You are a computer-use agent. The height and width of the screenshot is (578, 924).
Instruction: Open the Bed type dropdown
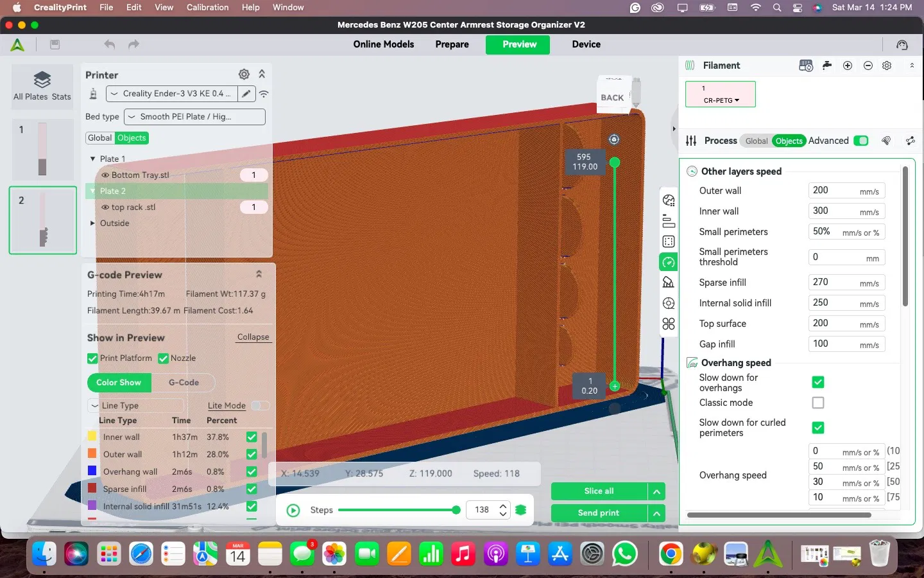(194, 117)
